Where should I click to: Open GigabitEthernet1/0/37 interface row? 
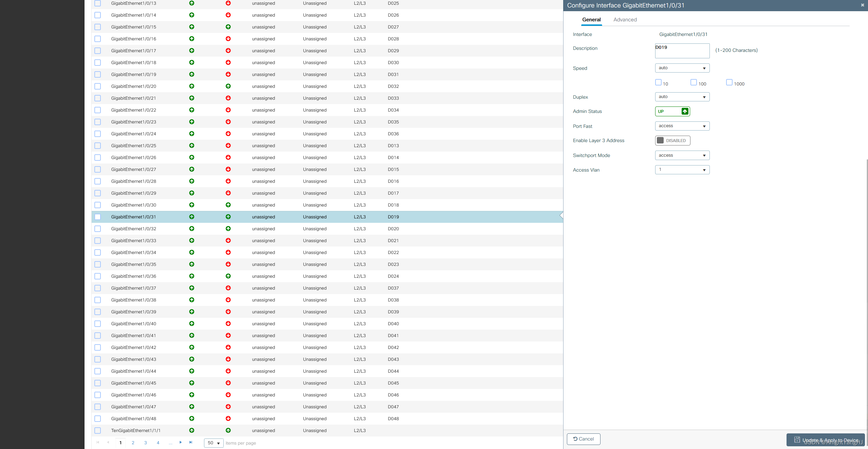pos(327,288)
